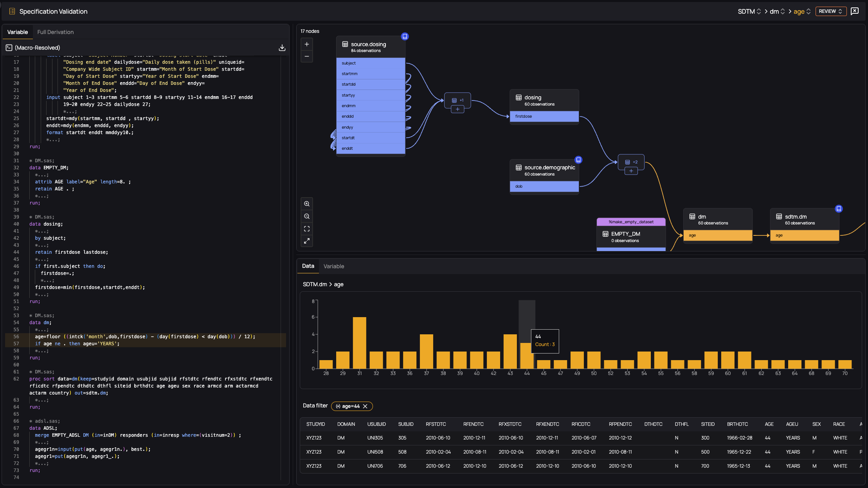Click the sdtm.dm node blue badge
This screenshot has height=488, width=868.
point(839,209)
